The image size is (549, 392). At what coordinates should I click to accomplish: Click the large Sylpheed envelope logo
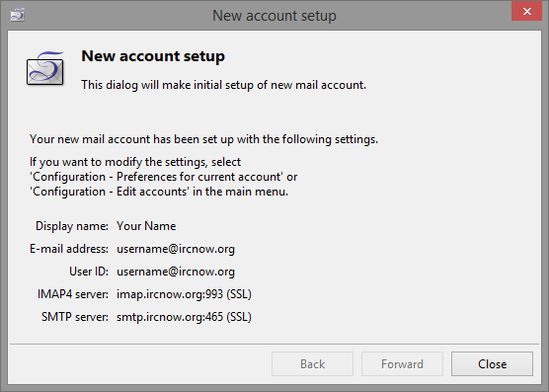click(45, 68)
